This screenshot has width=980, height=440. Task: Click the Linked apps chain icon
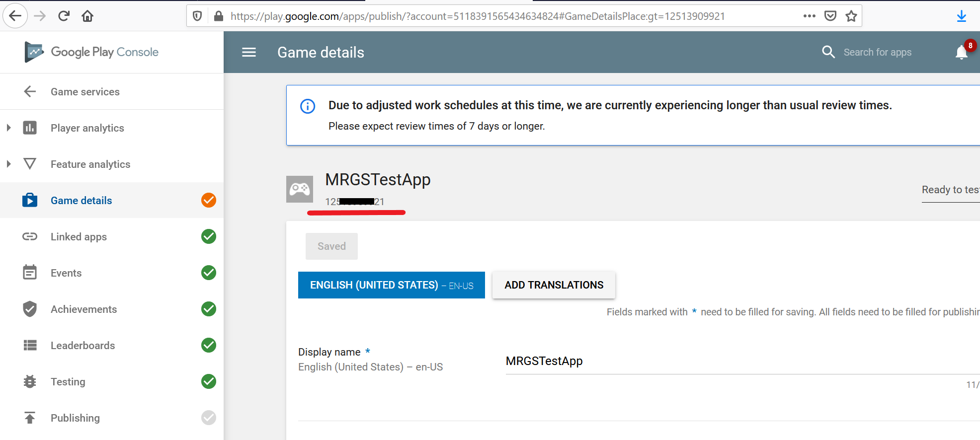(30, 236)
